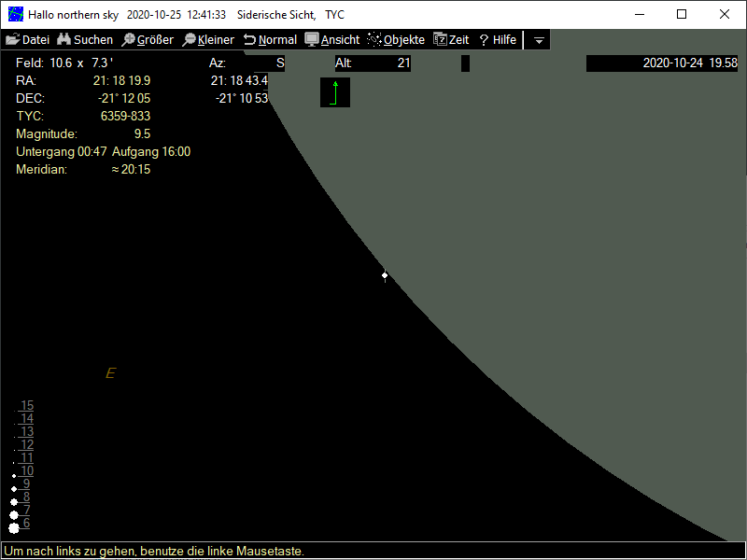Viewport: 747px width, 560px height.
Task: Click the Hallo northern sky app icon
Action: [x=16, y=15]
